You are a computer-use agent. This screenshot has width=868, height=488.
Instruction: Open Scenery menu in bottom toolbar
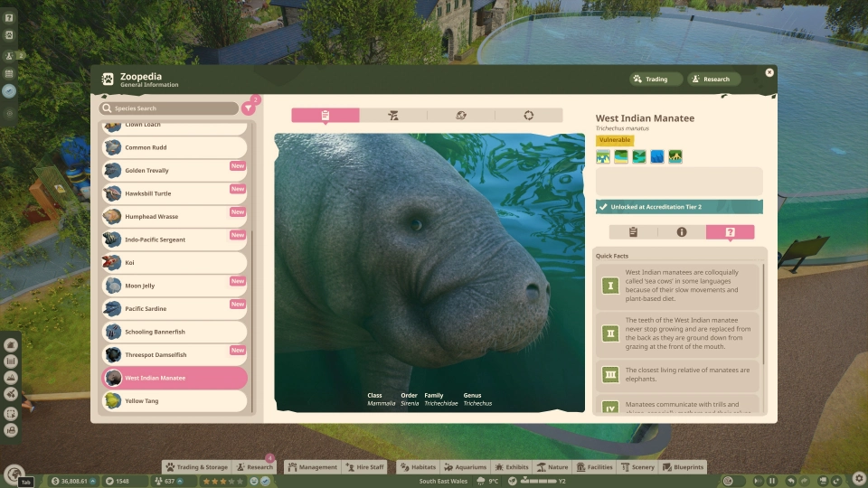[637, 467]
